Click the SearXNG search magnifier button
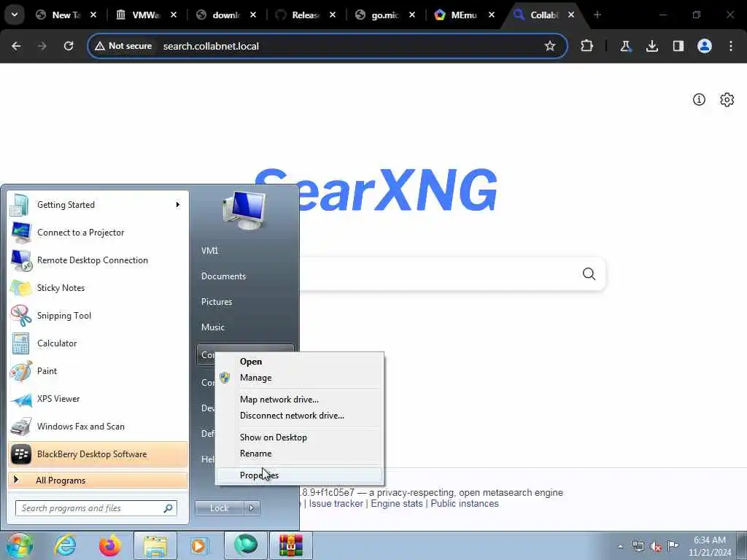The width and height of the screenshot is (747, 560). click(589, 274)
